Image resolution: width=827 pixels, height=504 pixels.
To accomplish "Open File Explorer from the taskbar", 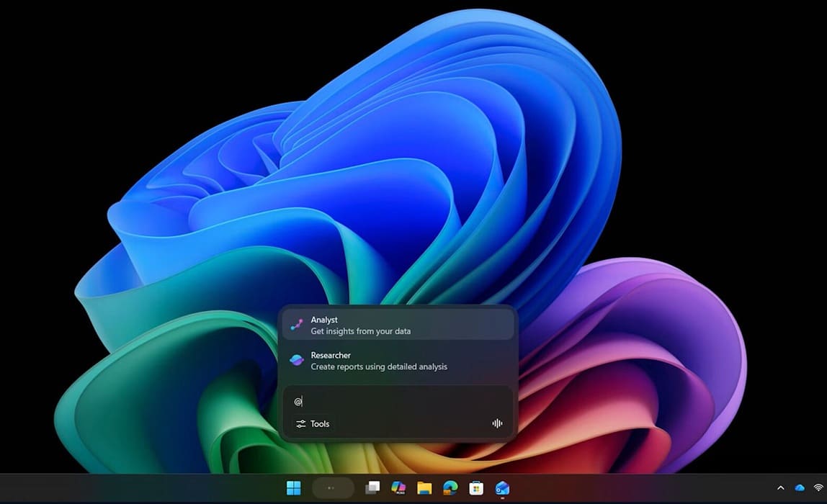I will (x=425, y=487).
